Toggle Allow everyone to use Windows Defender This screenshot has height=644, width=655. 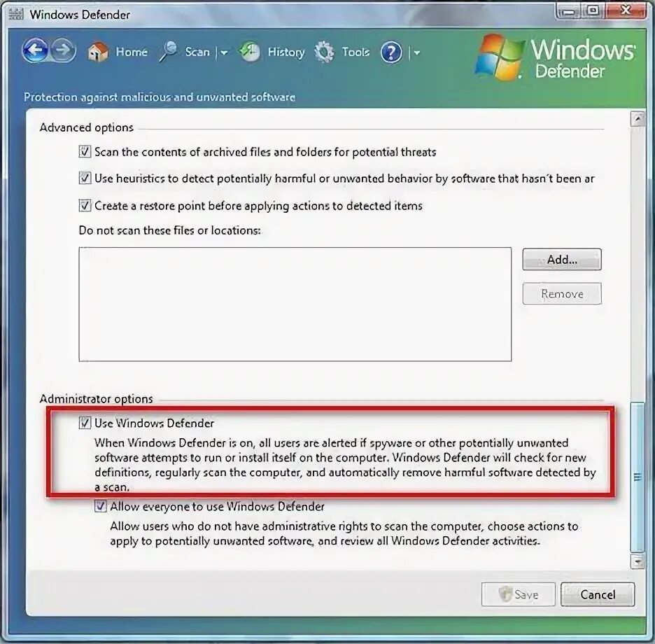[100, 506]
